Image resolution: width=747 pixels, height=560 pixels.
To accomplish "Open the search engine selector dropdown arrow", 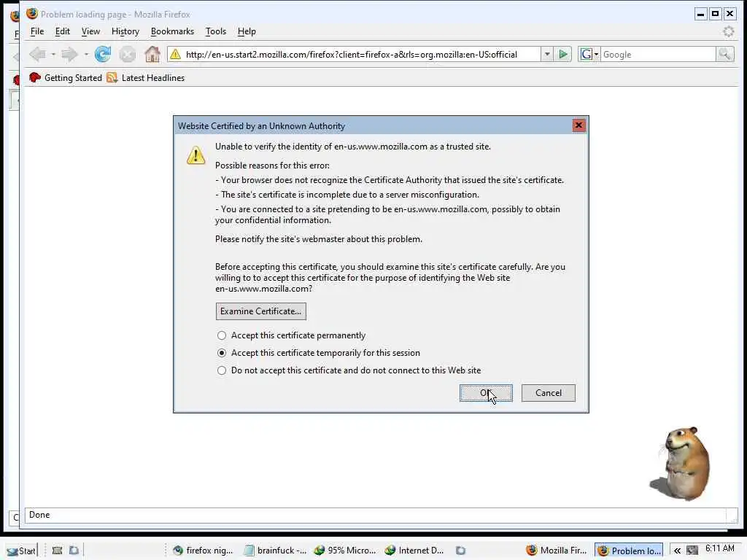I will coord(596,54).
